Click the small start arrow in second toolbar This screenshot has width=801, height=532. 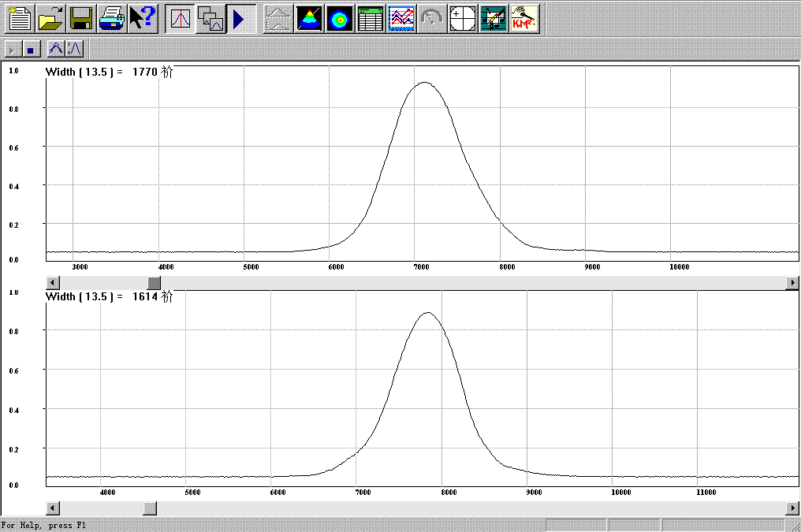(13, 50)
